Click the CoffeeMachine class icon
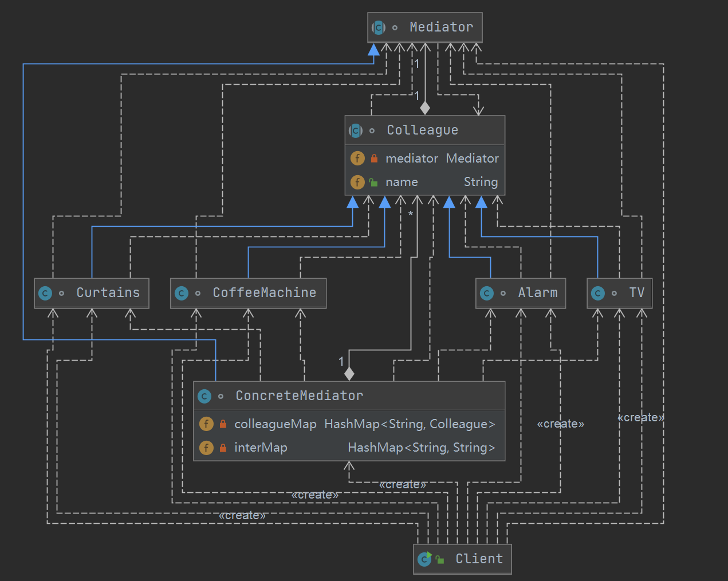This screenshot has height=581, width=728. click(x=182, y=293)
